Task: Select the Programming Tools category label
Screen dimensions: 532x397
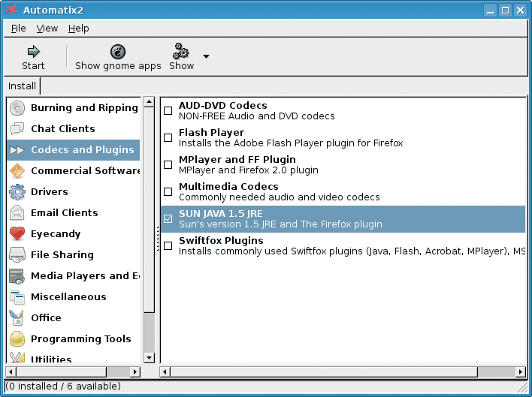Action: (x=81, y=339)
